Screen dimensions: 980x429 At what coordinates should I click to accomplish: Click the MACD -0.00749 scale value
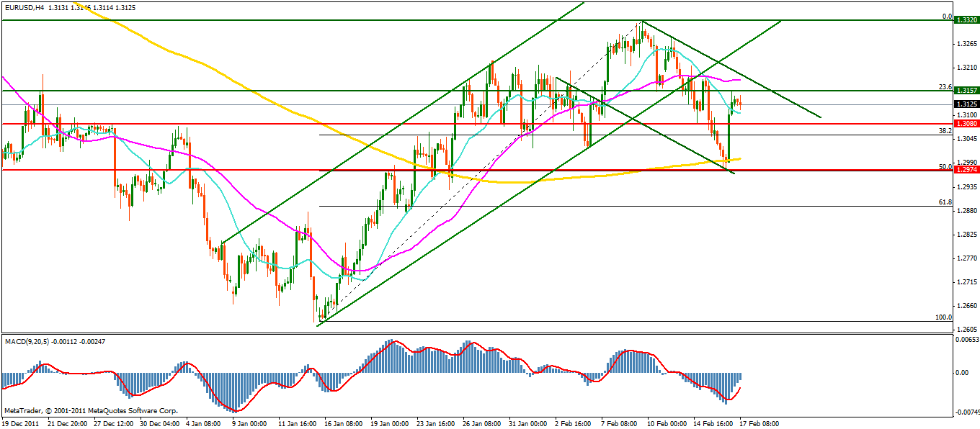pyautogui.click(x=966, y=412)
